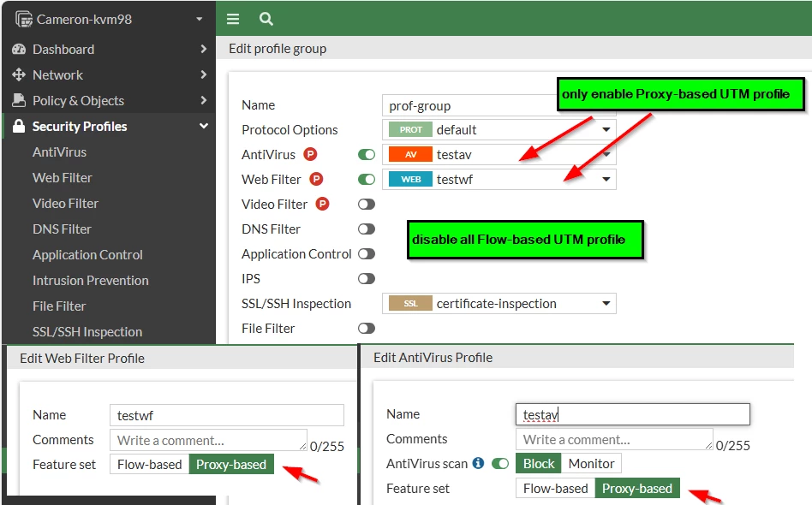Click the Security Profiles padlock icon
Image resolution: width=812 pixels, height=505 pixels.
point(19,126)
